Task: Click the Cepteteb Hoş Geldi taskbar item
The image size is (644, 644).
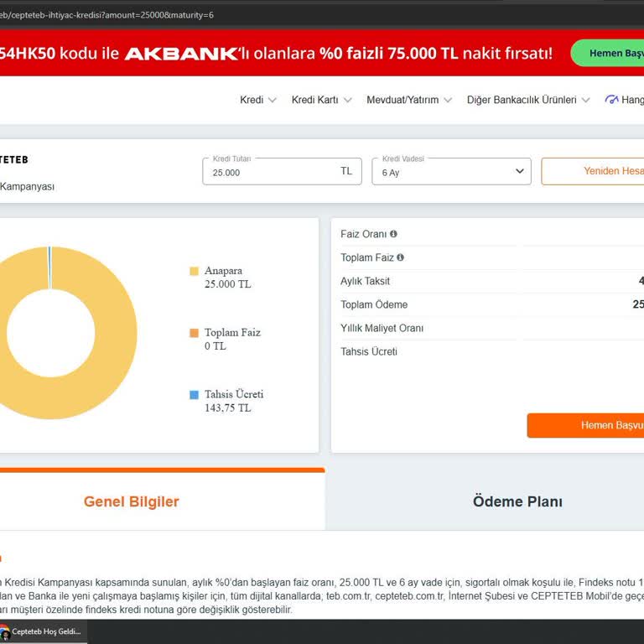Action: point(44,631)
